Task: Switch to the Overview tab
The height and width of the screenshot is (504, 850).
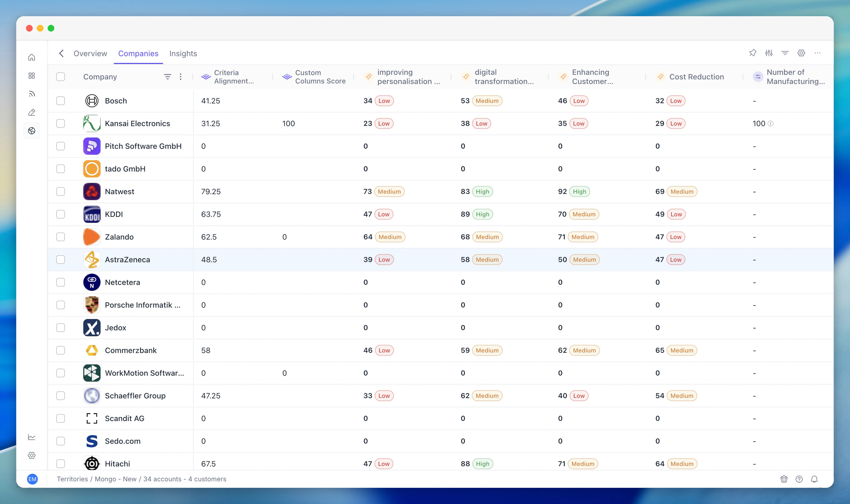Action: point(90,53)
